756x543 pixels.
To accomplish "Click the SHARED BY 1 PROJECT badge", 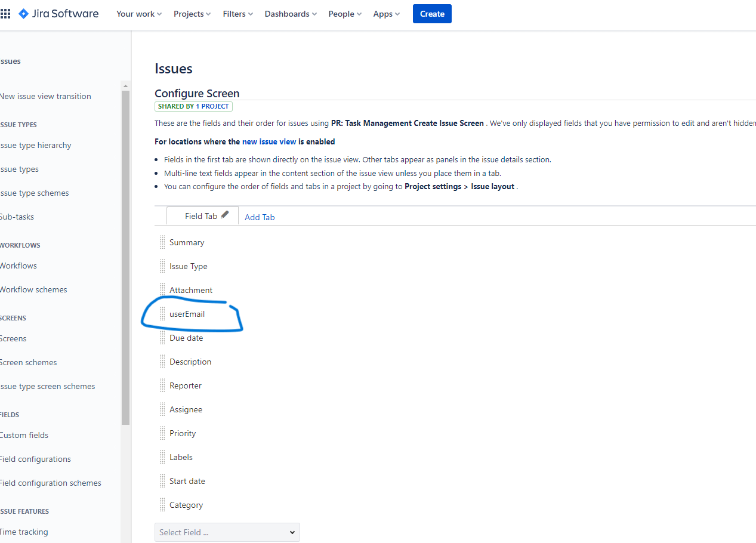I will pyautogui.click(x=193, y=106).
